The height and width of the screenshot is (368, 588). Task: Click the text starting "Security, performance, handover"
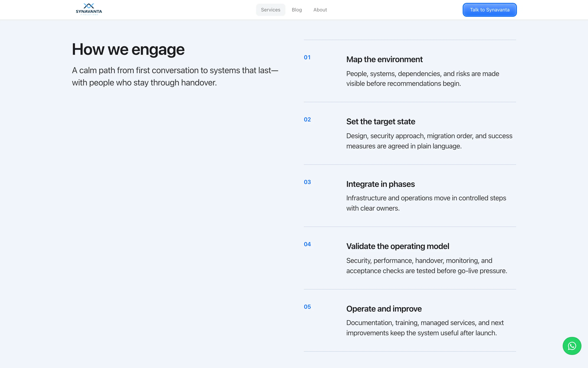point(427,266)
